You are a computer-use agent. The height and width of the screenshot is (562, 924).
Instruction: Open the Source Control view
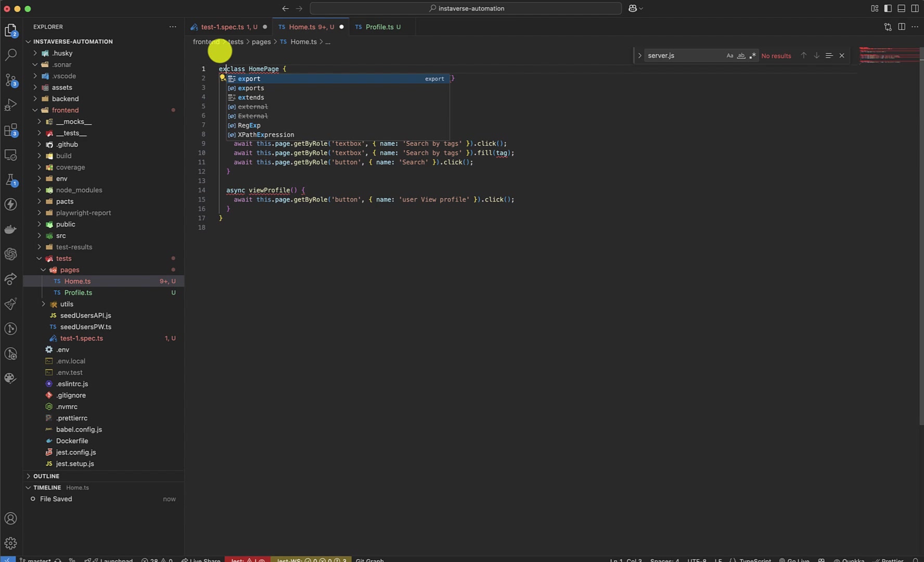tap(10, 80)
